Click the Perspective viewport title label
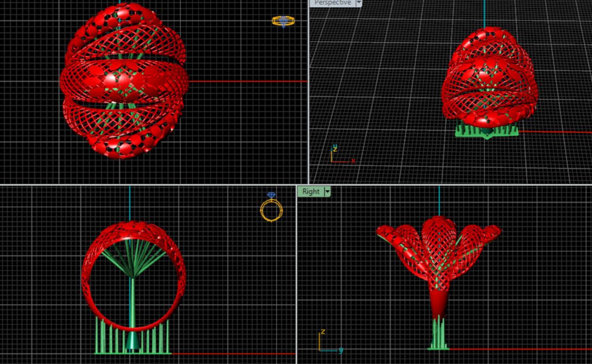592x364 pixels. pos(332,3)
